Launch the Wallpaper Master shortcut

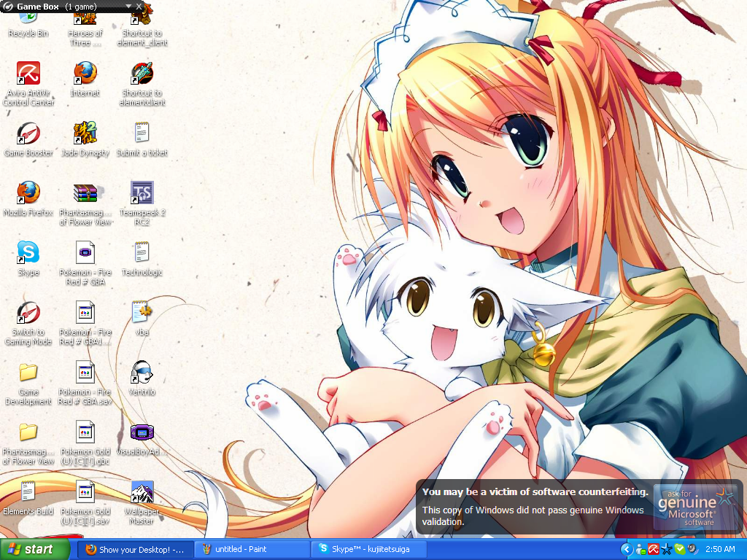coord(142,504)
